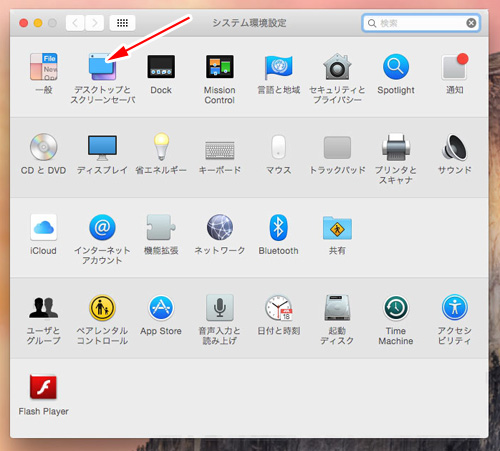
Task: Open インターネットアカウント preferences
Action: (x=102, y=227)
